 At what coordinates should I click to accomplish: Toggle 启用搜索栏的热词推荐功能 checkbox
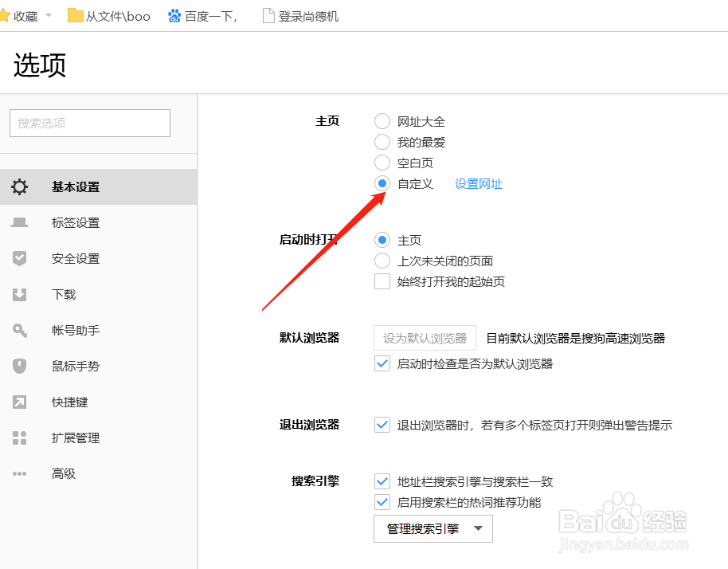coord(382,502)
